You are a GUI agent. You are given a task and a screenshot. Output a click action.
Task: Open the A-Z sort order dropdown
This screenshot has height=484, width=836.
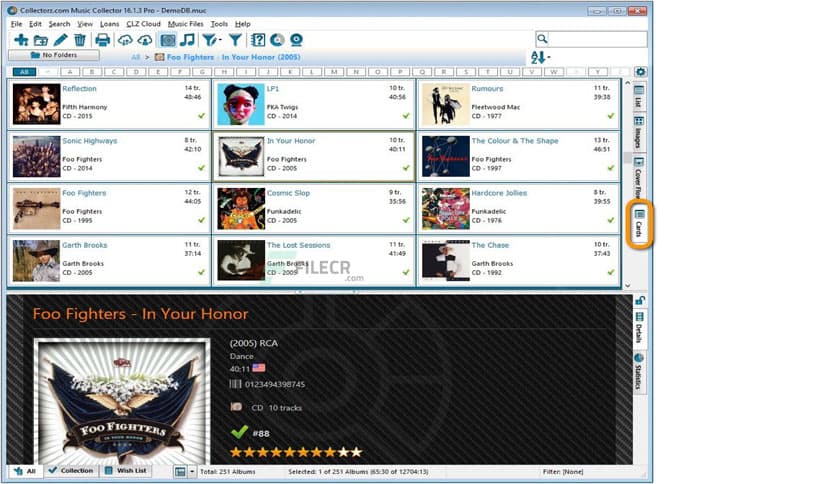point(540,58)
